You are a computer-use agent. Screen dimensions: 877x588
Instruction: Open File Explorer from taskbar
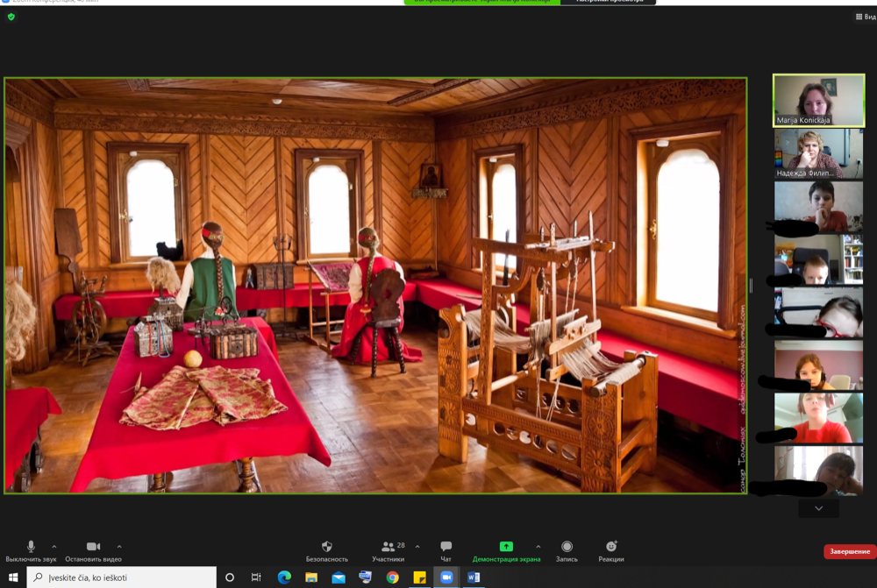tap(311, 577)
